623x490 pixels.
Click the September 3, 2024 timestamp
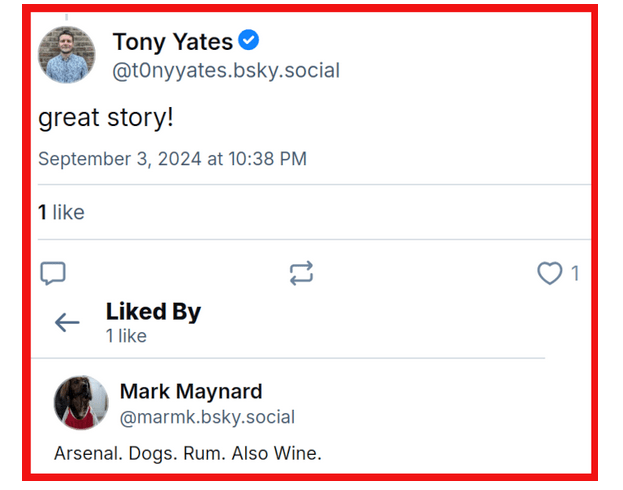click(x=172, y=159)
